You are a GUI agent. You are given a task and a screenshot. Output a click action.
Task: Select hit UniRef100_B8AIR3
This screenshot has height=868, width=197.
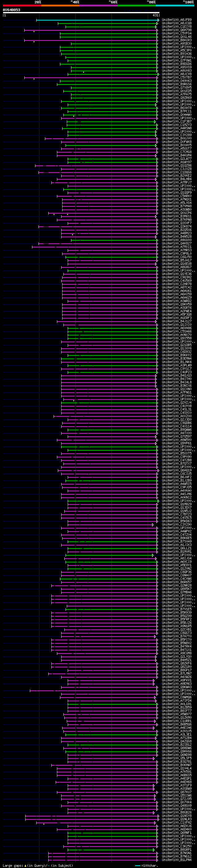point(177,40)
